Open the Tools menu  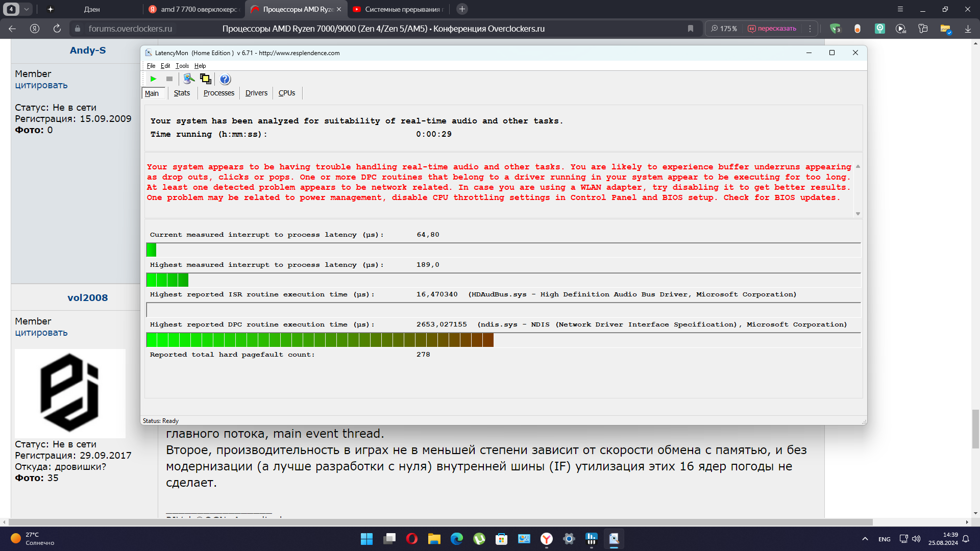[x=182, y=66]
